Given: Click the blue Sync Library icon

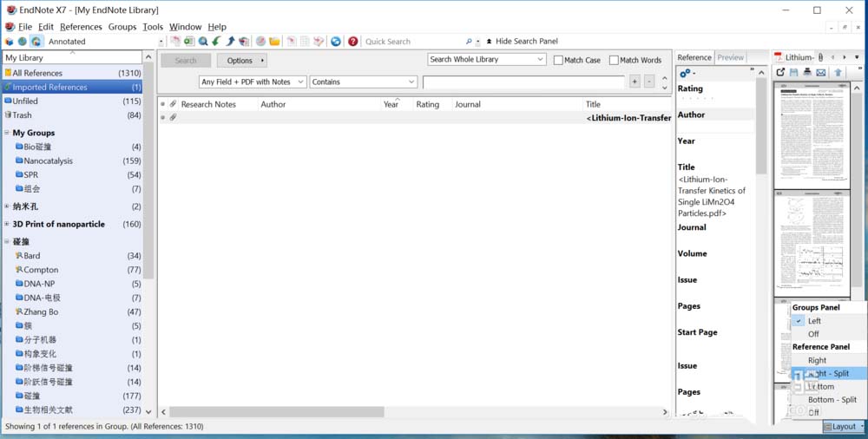Looking at the screenshot, I should (x=335, y=42).
